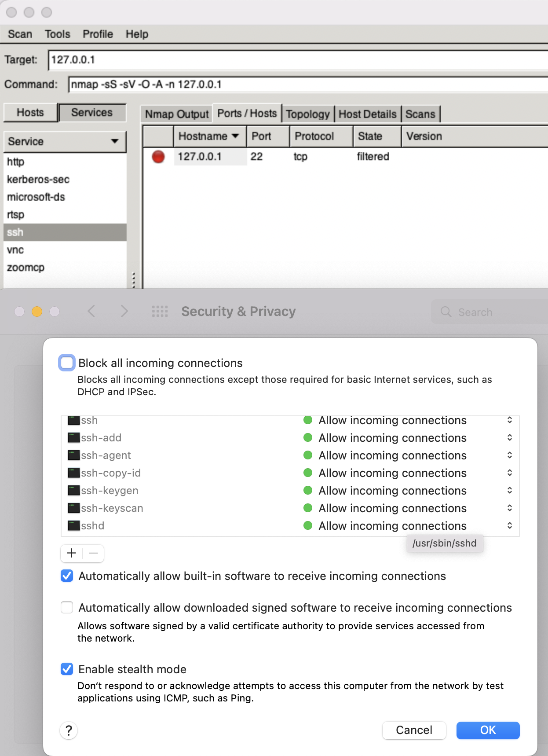This screenshot has width=548, height=756.
Task: Click the sshd terminal icon
Action: click(74, 526)
